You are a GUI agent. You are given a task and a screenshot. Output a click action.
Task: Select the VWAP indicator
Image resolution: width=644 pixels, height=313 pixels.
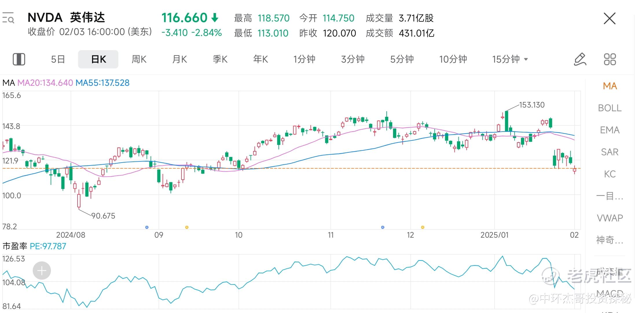point(610,218)
